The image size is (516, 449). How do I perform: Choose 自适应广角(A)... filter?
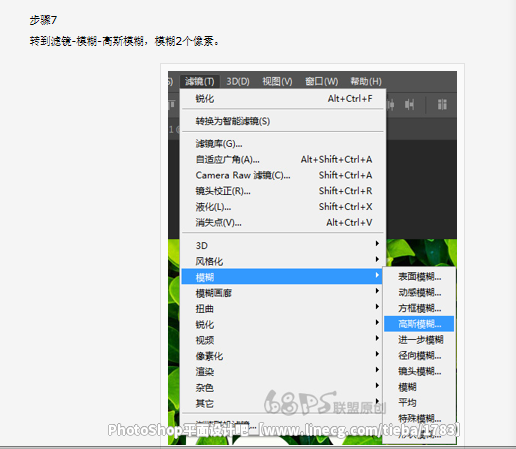pyautogui.click(x=283, y=159)
